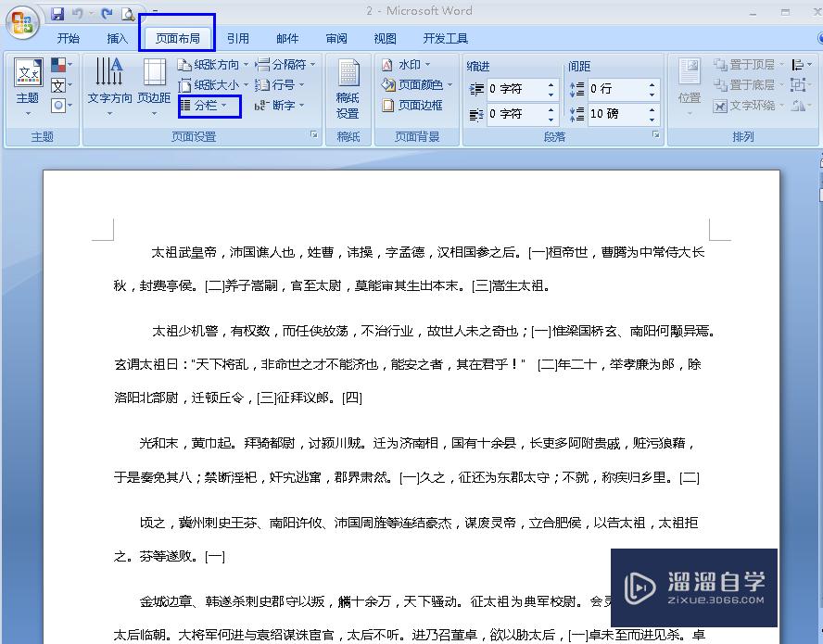This screenshot has height=644, width=823.
Task: Select the Page Color (页面颜色) tool
Action: (x=417, y=85)
